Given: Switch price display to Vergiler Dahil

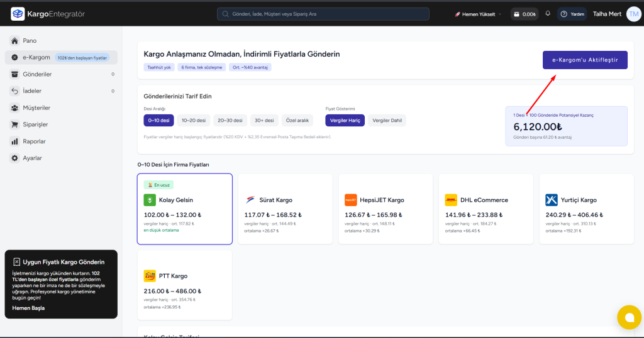Looking at the screenshot, I should coord(387,120).
